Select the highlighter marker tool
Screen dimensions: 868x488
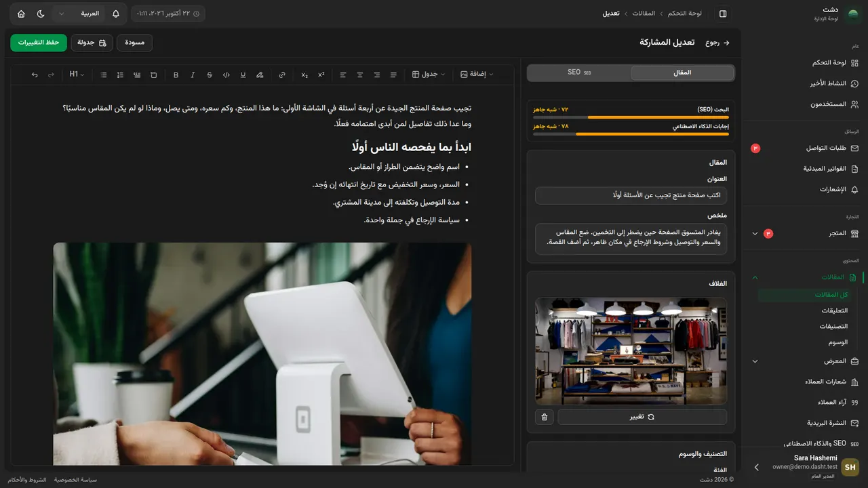[260, 75]
